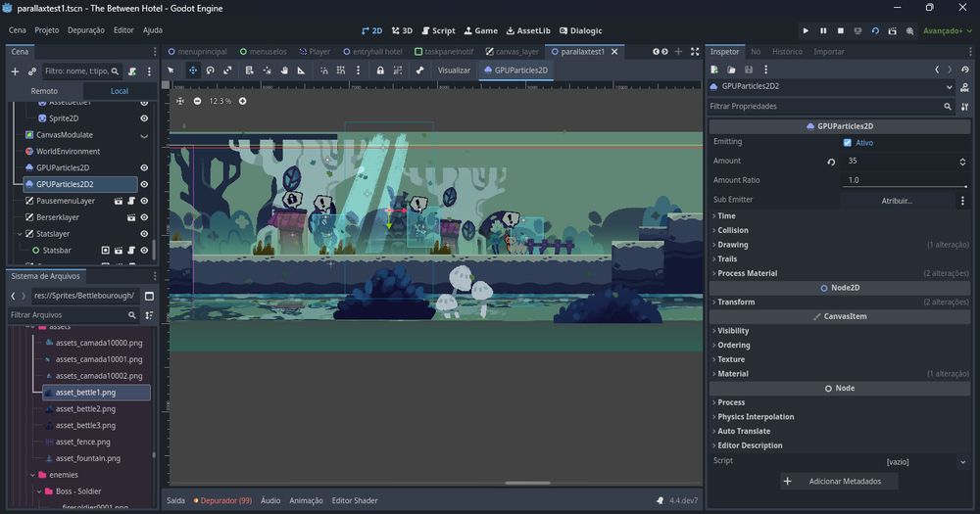Toggle distraction-free mode expand icon
980x514 pixels.
(695, 52)
